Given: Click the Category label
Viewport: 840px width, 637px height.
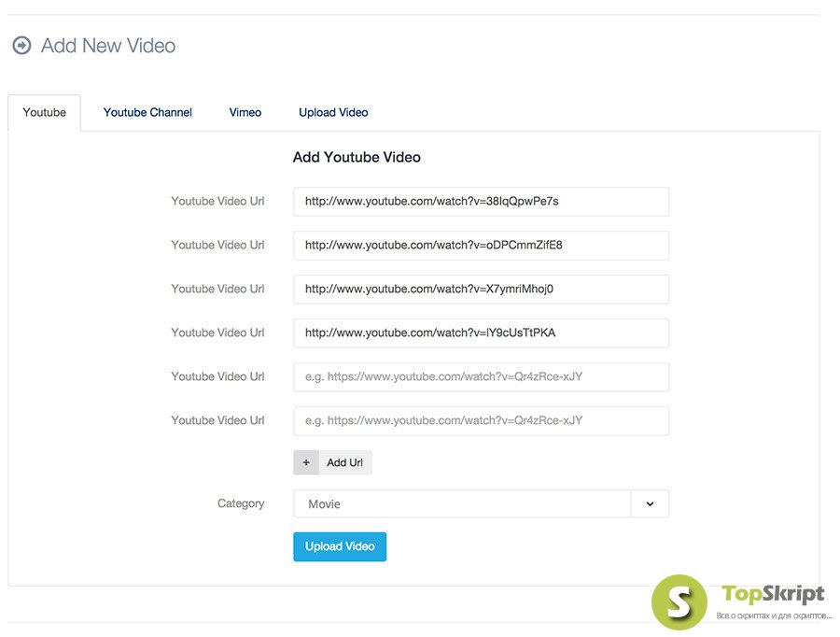Looking at the screenshot, I should click(241, 503).
